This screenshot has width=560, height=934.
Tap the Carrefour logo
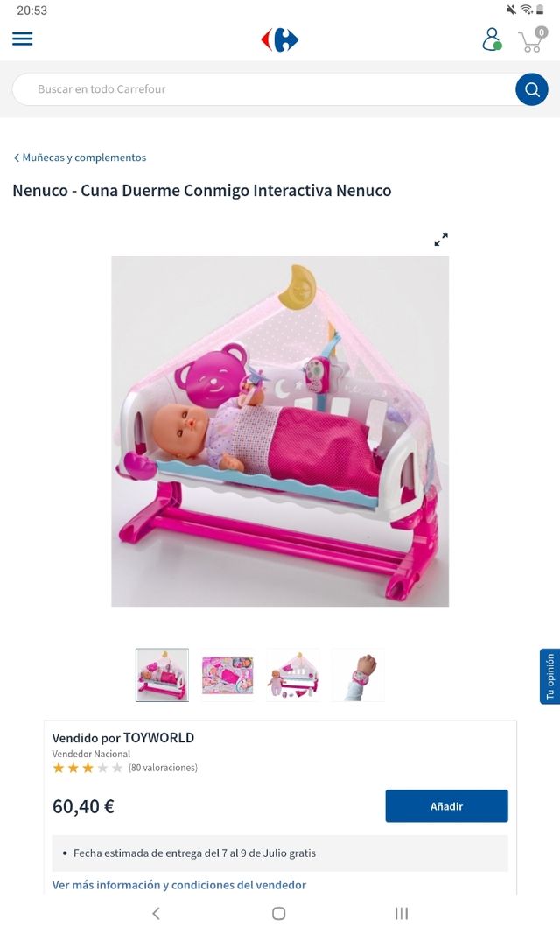279,40
